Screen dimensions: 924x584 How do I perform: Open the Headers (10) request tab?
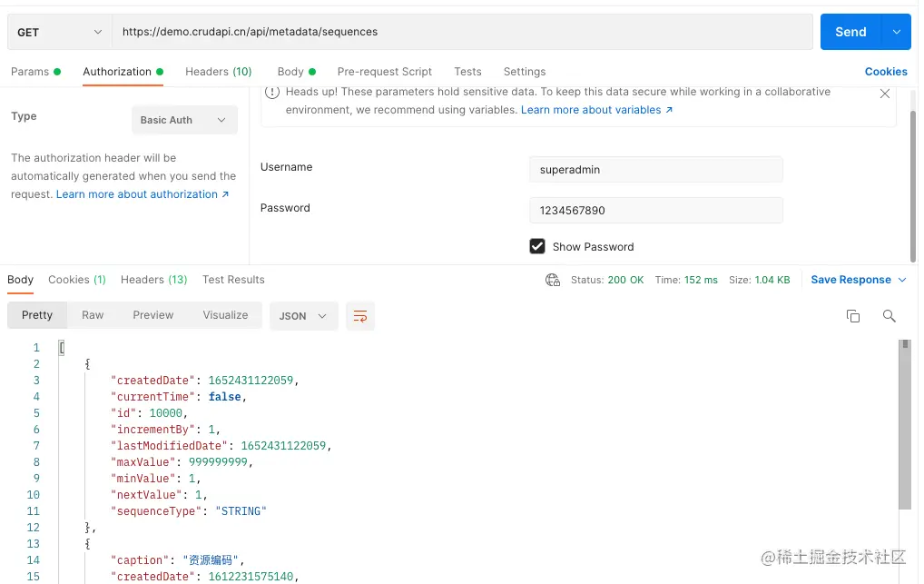click(218, 72)
